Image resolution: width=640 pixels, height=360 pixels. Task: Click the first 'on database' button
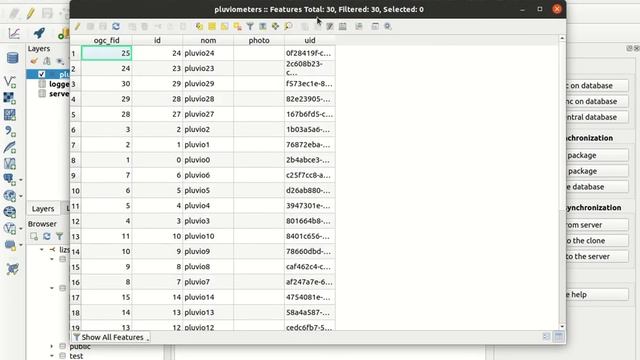(x=597, y=86)
